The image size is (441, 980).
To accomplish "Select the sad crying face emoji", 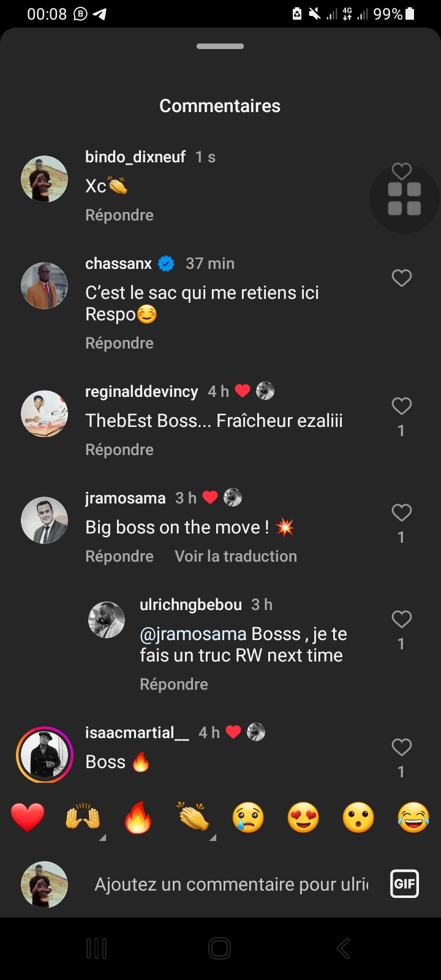I will [x=248, y=818].
